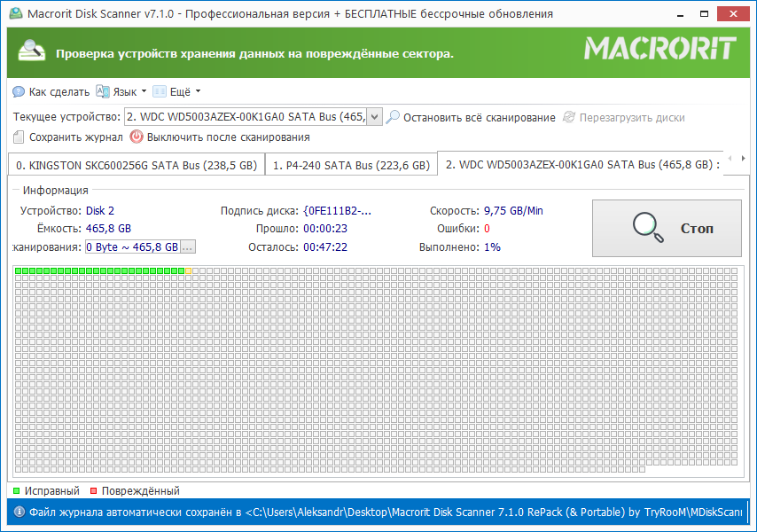757x532 pixels.
Task: Select the WDC WD5003AZEX tab
Action: (581, 165)
